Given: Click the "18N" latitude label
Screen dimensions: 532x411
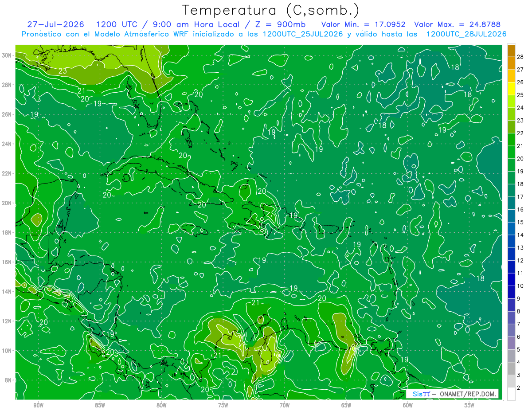Looking at the screenshot, I should (x=7, y=232).
